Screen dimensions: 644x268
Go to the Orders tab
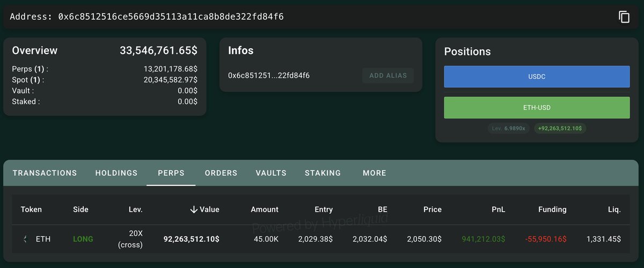tap(221, 173)
